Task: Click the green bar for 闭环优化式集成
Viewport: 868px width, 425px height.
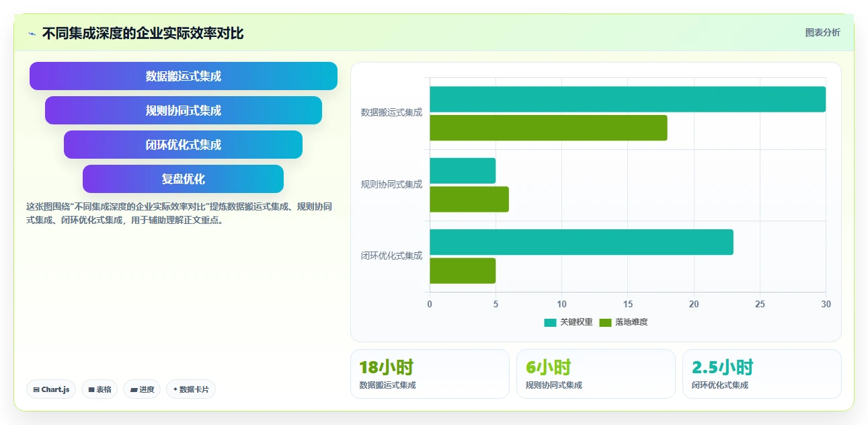Action: click(x=463, y=270)
